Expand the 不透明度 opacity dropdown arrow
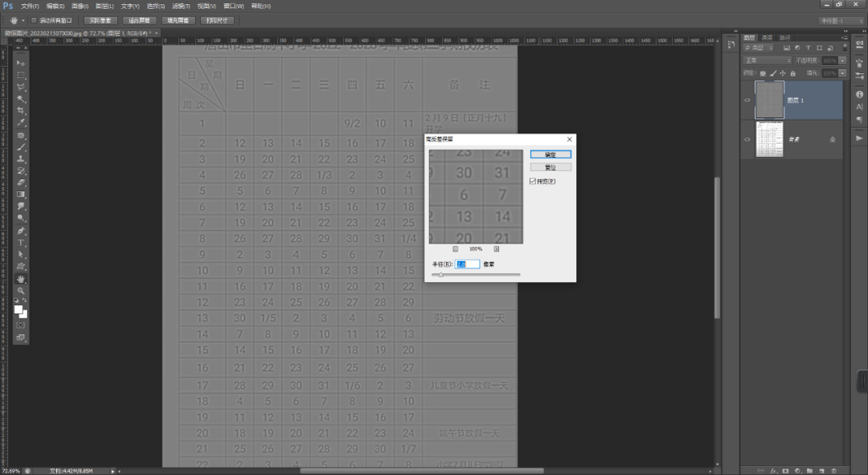The image size is (868, 475). [842, 60]
